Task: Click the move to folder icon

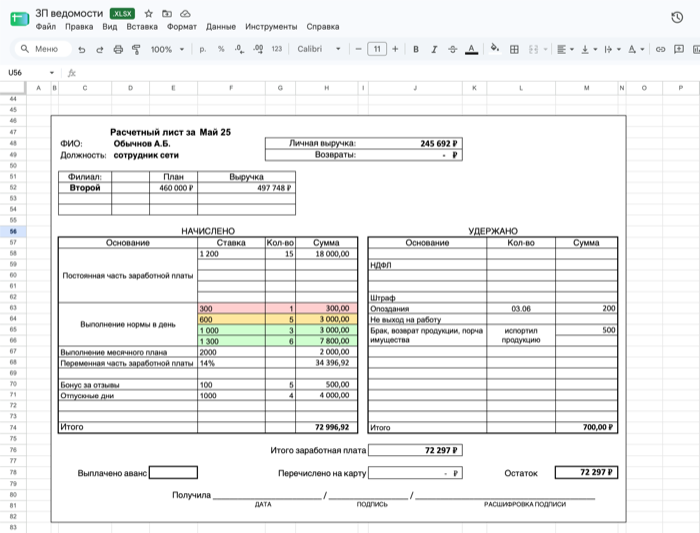Action: pyautogui.click(x=167, y=14)
